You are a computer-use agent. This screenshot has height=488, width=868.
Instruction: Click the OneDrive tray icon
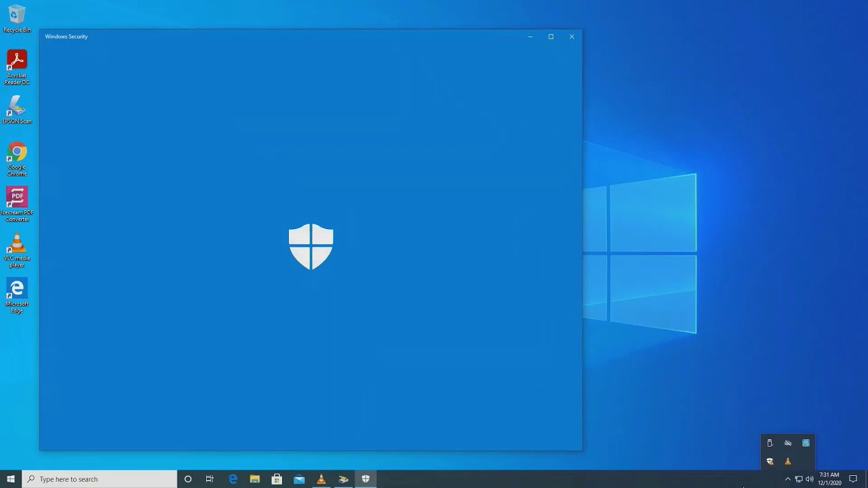click(x=788, y=443)
